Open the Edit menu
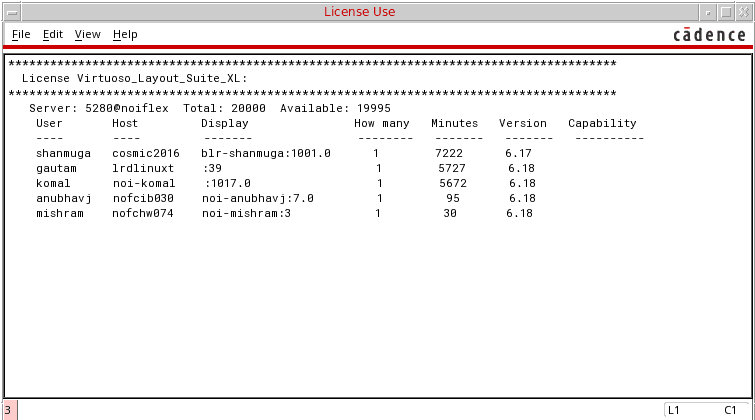755x420 pixels. click(53, 35)
